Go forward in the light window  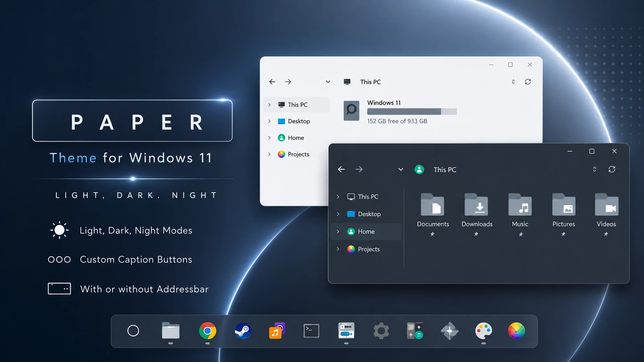[x=288, y=82]
